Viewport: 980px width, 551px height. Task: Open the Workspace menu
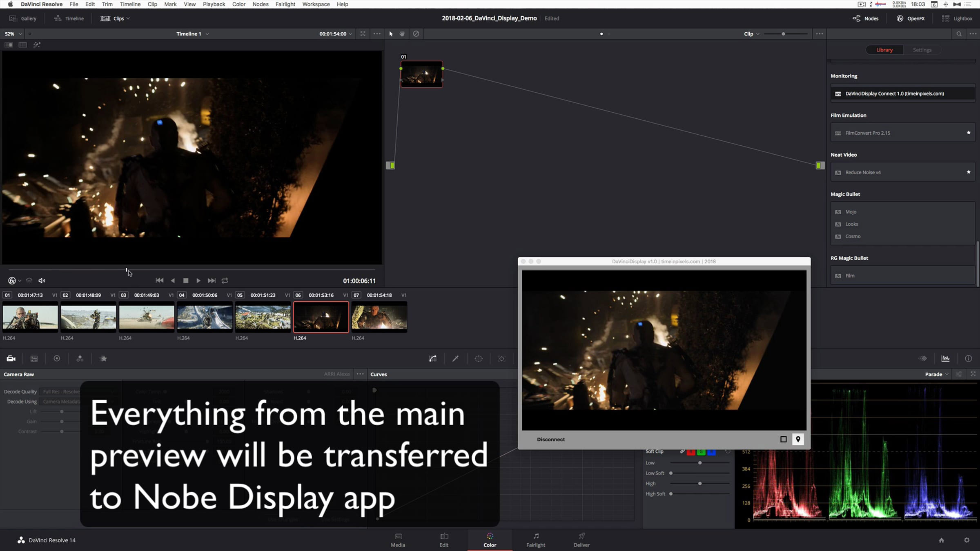tap(316, 4)
